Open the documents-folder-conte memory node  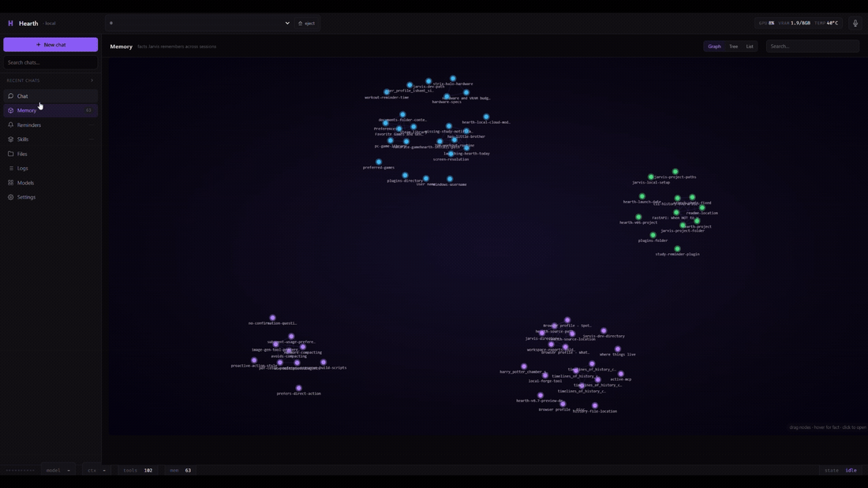(402, 114)
